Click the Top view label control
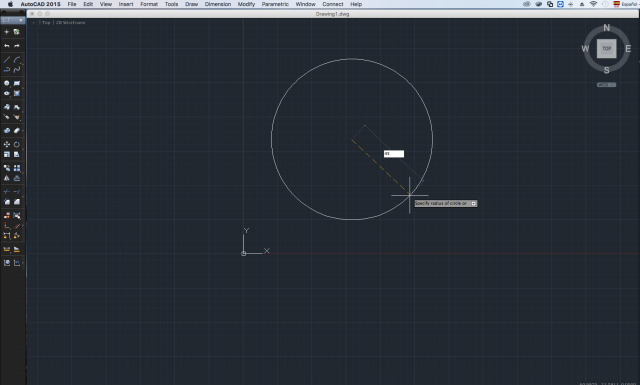This screenshot has height=385, width=640. point(46,22)
